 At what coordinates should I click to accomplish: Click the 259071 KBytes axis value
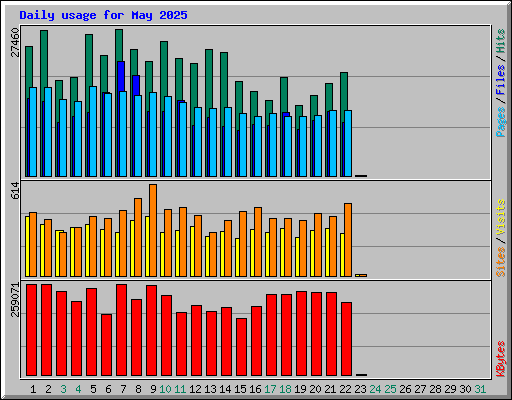click(15, 300)
